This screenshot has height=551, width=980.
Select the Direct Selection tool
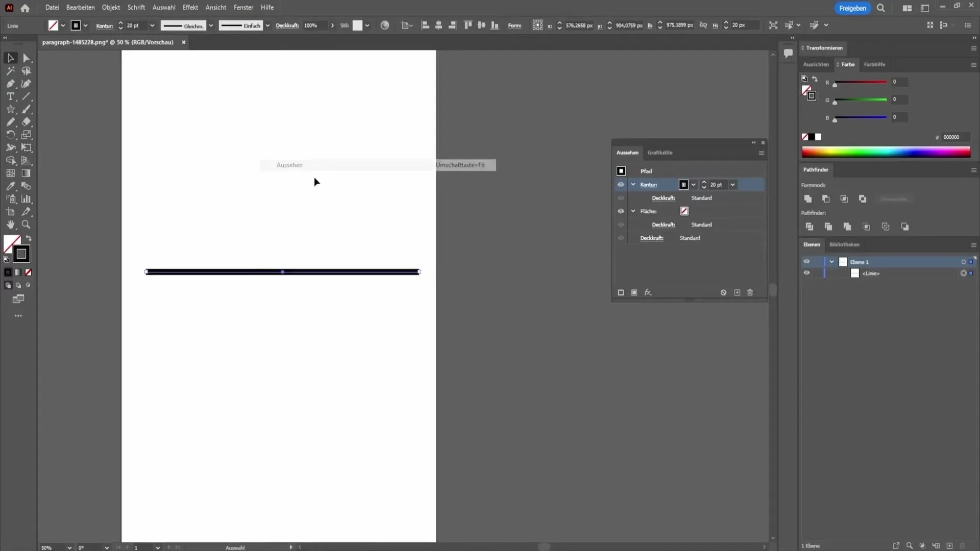(27, 58)
